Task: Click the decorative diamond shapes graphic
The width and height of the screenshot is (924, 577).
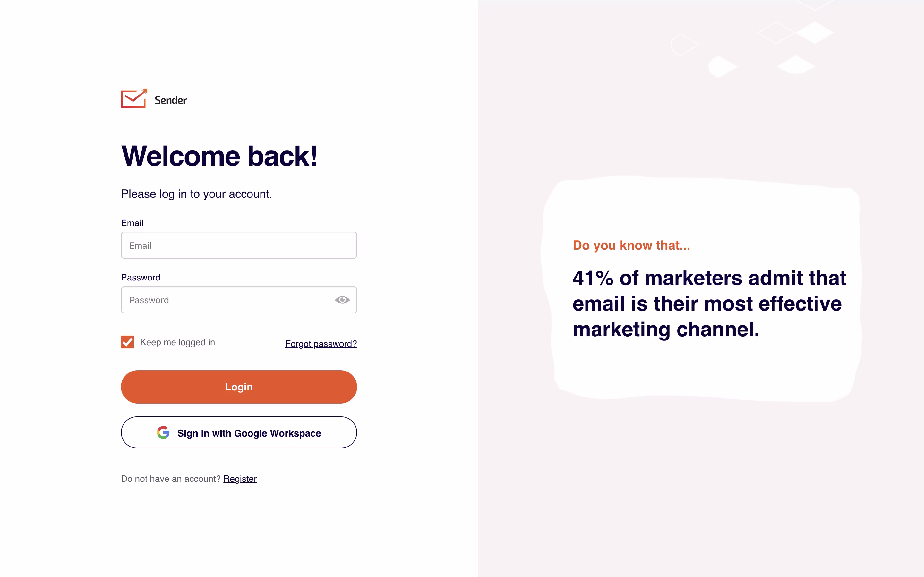Action: point(752,42)
